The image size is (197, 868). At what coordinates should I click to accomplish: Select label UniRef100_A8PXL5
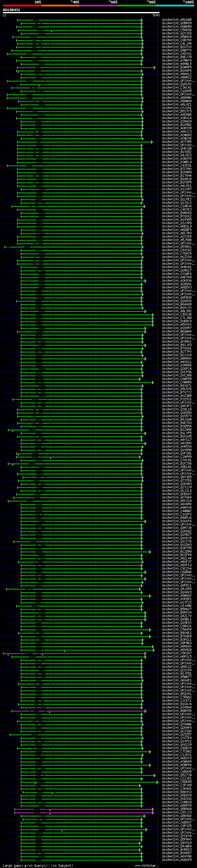177,657
